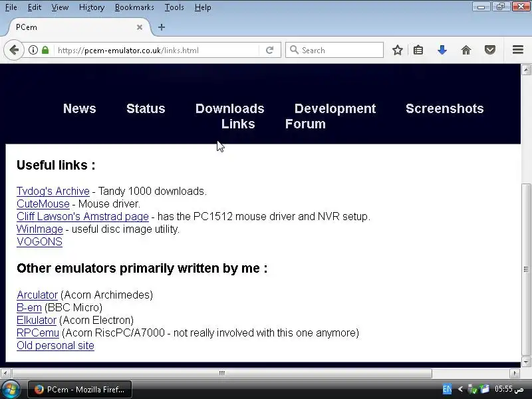The width and height of the screenshot is (532, 399).
Task: Click the browser Back arrow button
Action: (14, 51)
